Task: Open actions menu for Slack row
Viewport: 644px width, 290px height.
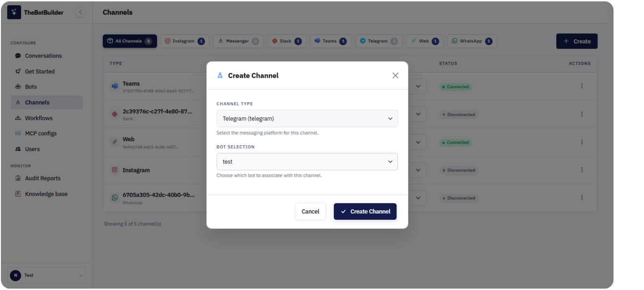Action: tap(582, 114)
